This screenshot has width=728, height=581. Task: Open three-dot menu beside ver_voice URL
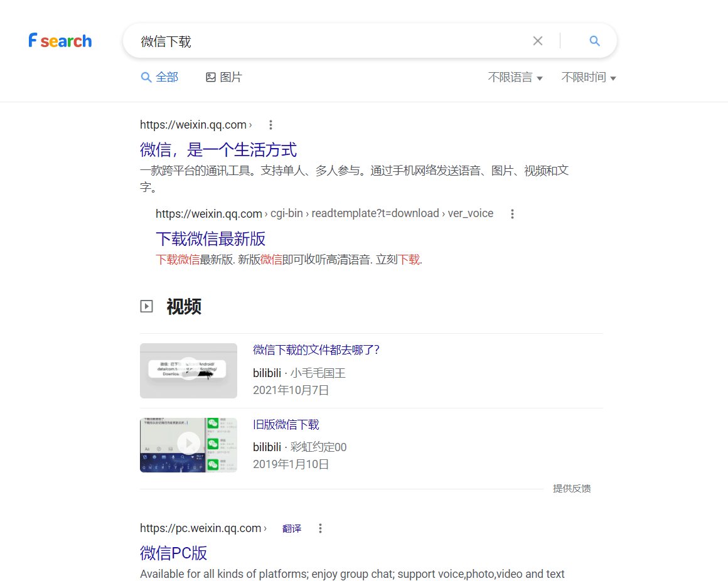pos(512,214)
